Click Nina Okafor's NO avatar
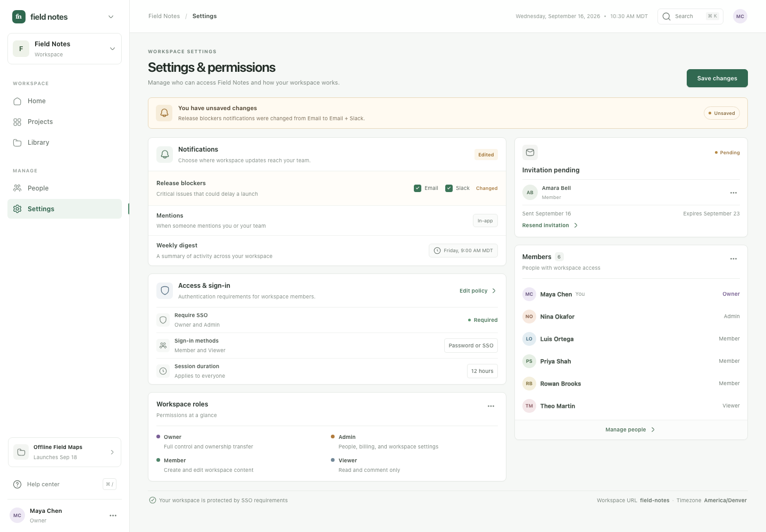Screen dimensions: 766x532 coord(529,317)
